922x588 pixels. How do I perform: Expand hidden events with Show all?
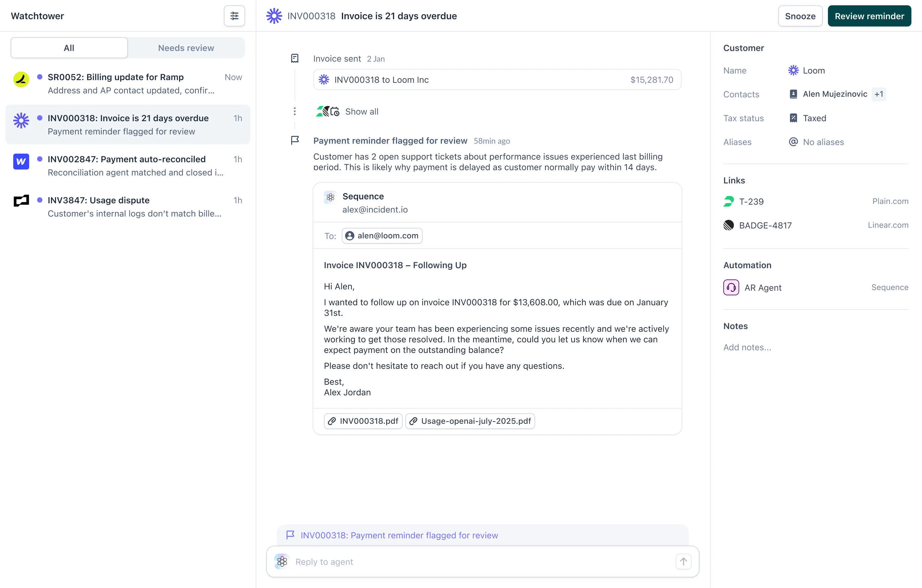pyautogui.click(x=361, y=111)
